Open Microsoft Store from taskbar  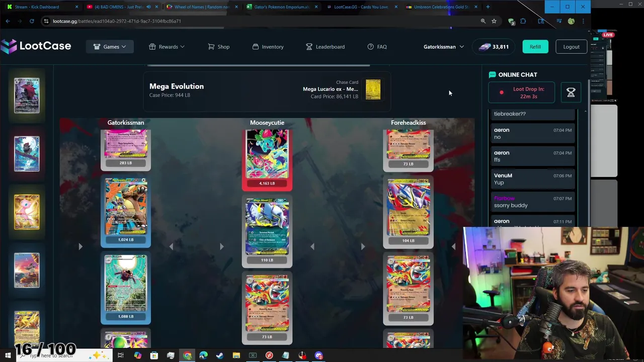point(154,355)
